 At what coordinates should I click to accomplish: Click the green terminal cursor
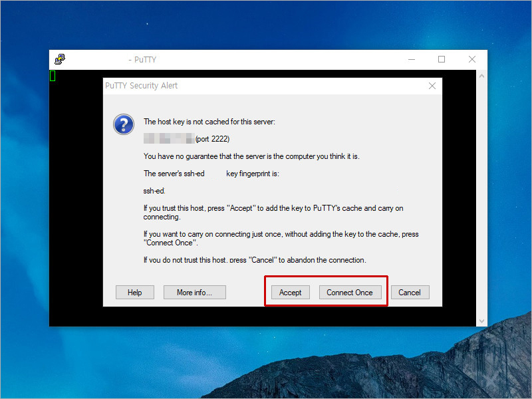point(53,76)
